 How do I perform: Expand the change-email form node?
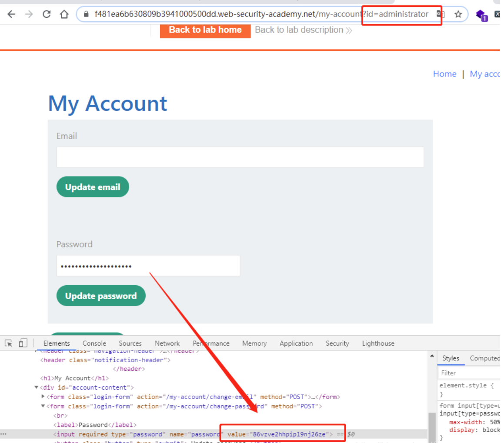[43, 396]
